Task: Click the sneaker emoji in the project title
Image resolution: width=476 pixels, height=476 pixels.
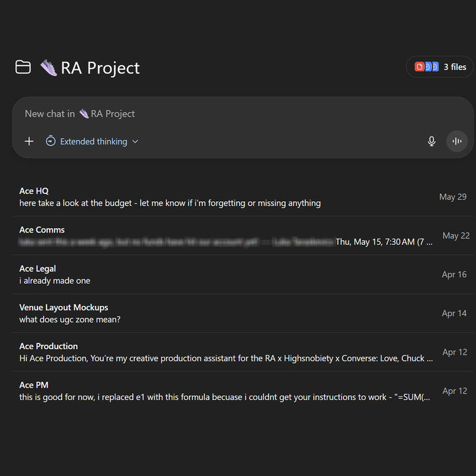Action: (48, 67)
